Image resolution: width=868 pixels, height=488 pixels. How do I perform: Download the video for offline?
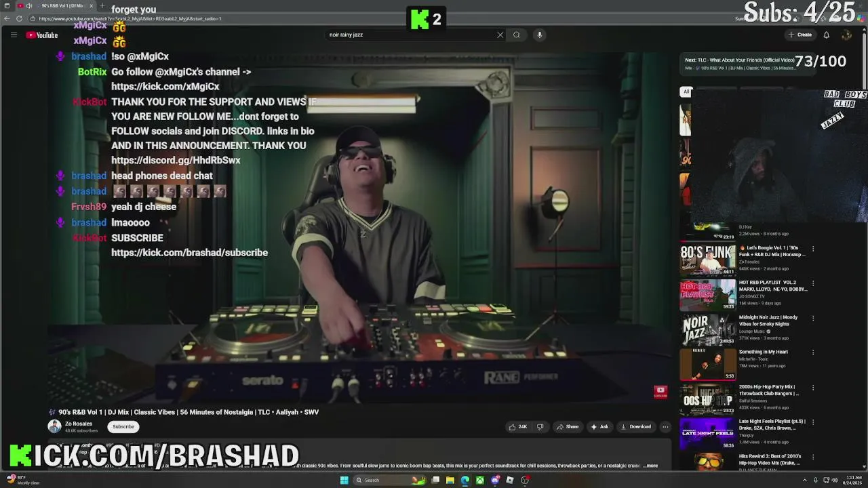pyautogui.click(x=636, y=427)
